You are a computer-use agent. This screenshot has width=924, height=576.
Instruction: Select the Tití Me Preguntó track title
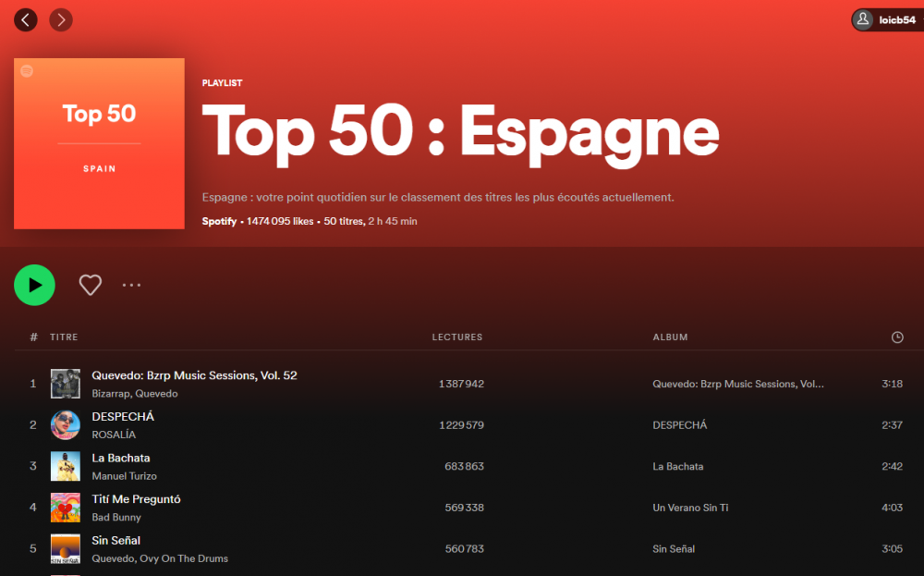click(x=136, y=499)
